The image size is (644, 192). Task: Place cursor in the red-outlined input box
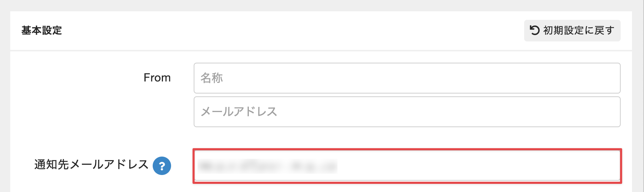[407, 166]
